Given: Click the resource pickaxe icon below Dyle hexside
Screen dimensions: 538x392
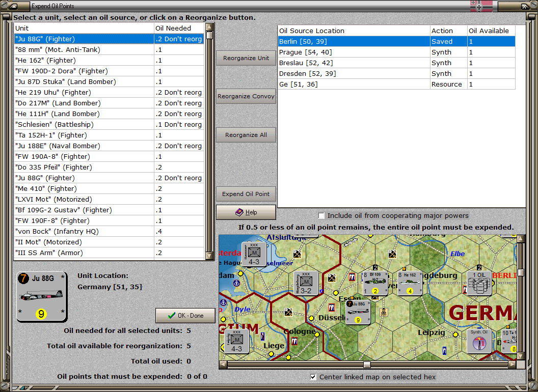Looking at the screenshot, I should tap(288, 312).
